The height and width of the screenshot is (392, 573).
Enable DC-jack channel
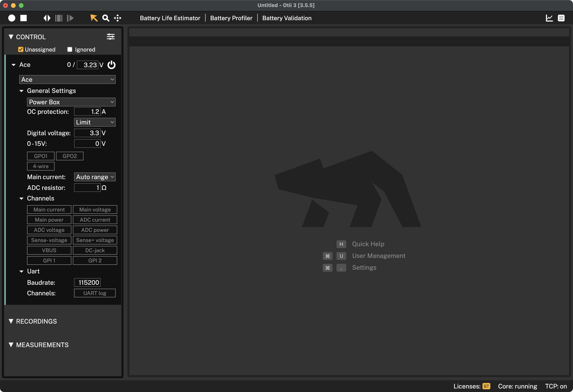(x=95, y=250)
